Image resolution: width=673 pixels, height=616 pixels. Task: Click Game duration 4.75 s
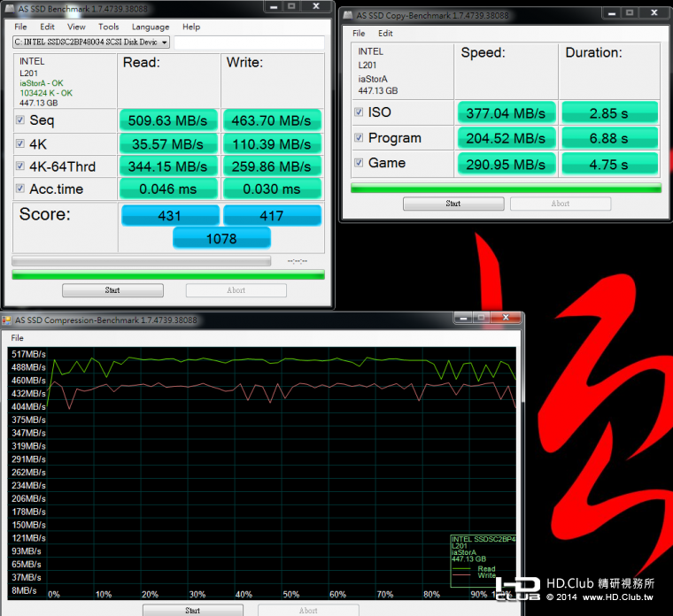click(609, 165)
